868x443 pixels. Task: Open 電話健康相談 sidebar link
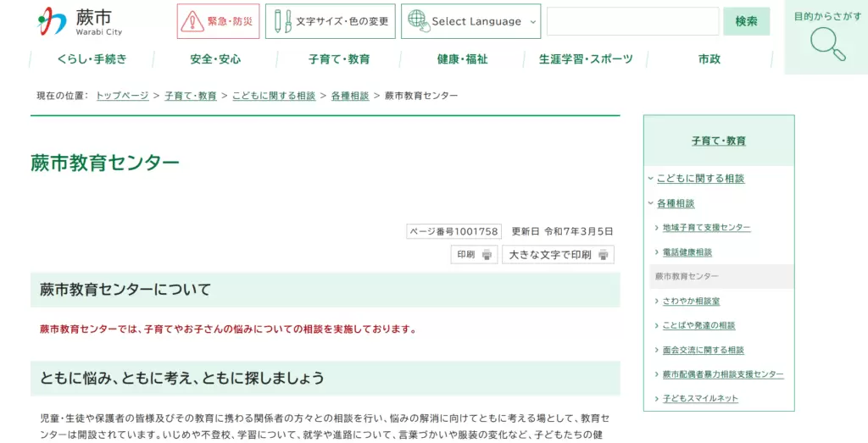coord(687,252)
